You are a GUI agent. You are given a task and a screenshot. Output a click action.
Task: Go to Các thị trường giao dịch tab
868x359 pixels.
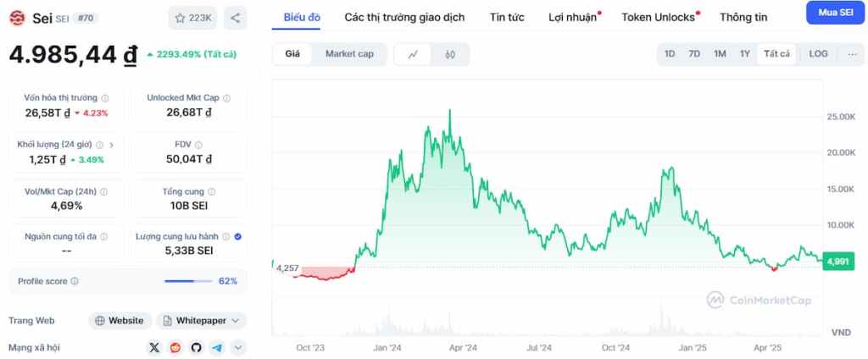(404, 17)
